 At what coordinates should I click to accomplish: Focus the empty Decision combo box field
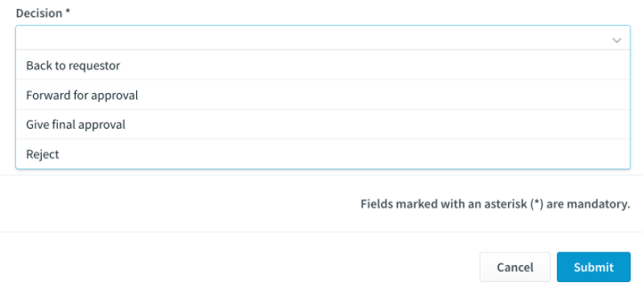click(x=323, y=38)
